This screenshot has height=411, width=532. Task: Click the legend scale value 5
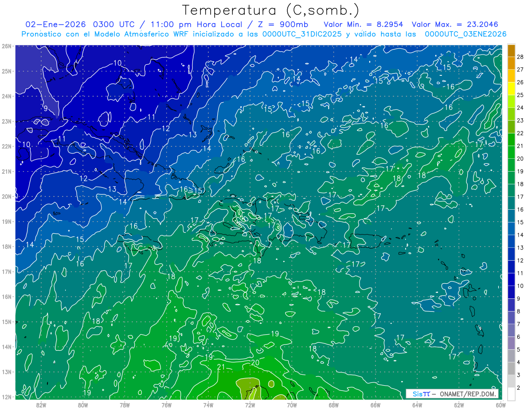pos(519,349)
